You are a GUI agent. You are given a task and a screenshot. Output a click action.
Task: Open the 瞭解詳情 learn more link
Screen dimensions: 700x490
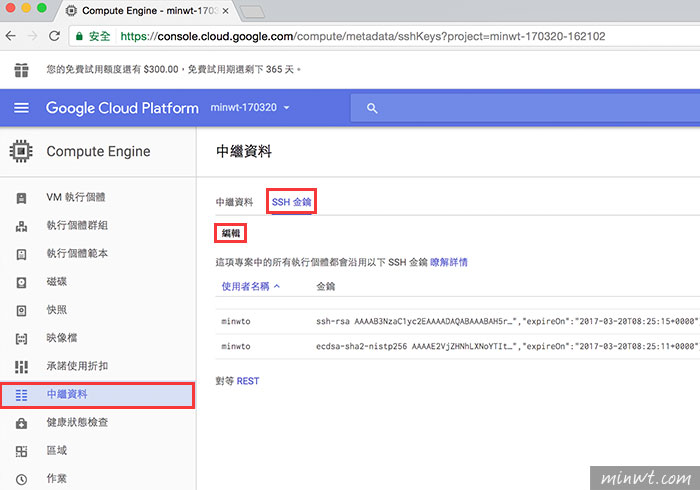[449, 262]
